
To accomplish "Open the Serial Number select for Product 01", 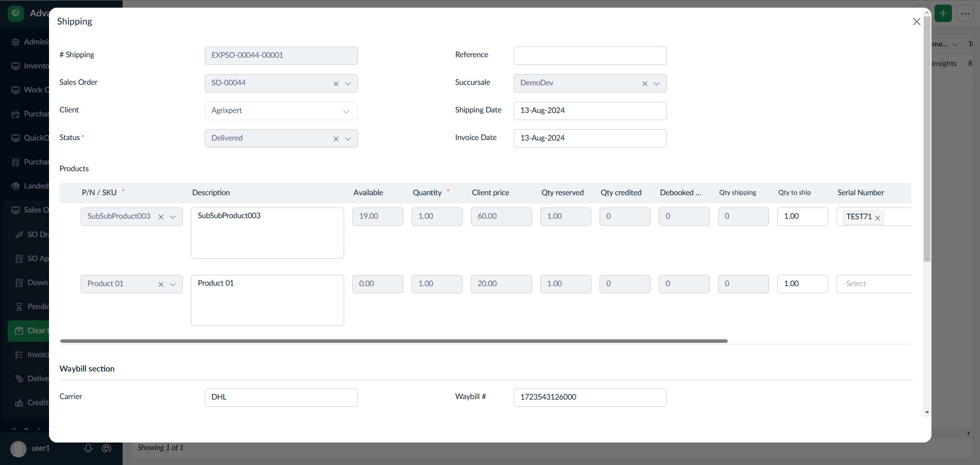I will click(873, 284).
